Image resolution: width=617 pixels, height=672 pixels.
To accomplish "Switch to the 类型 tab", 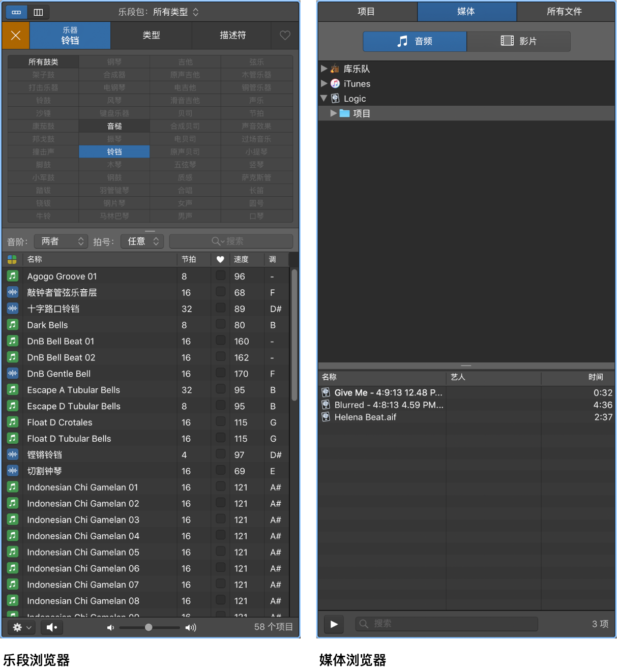I will coord(151,35).
